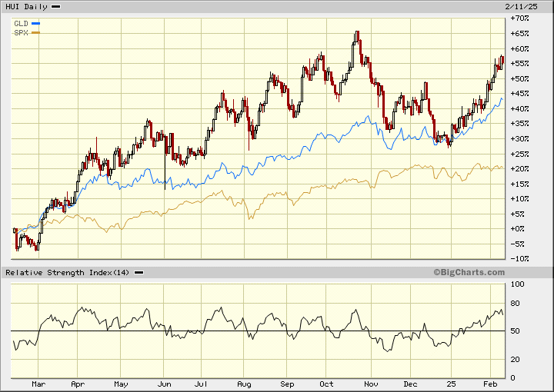Click the +70% axis label

point(519,18)
